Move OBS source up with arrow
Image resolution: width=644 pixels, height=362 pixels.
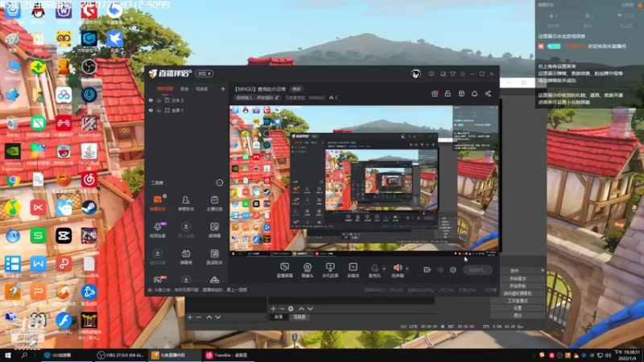tap(301, 309)
